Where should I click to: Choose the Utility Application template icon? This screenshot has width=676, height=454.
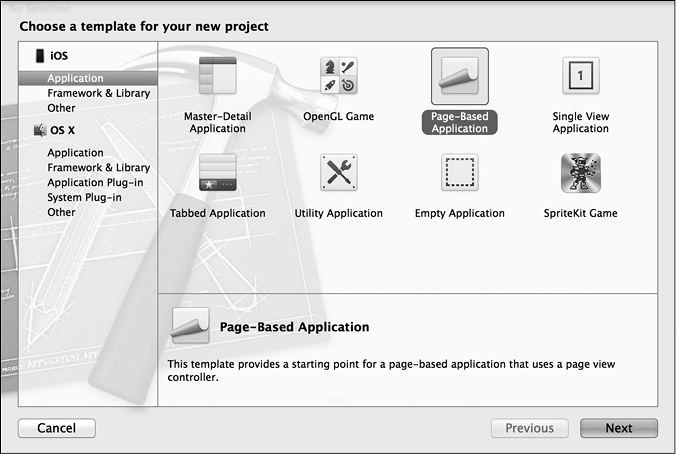pos(338,173)
